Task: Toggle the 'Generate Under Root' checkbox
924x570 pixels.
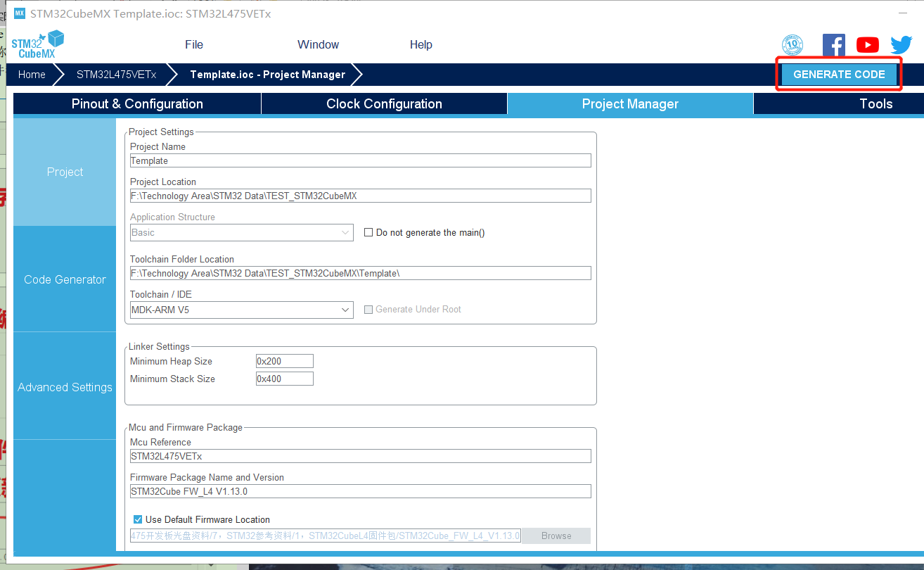Action: (368, 309)
